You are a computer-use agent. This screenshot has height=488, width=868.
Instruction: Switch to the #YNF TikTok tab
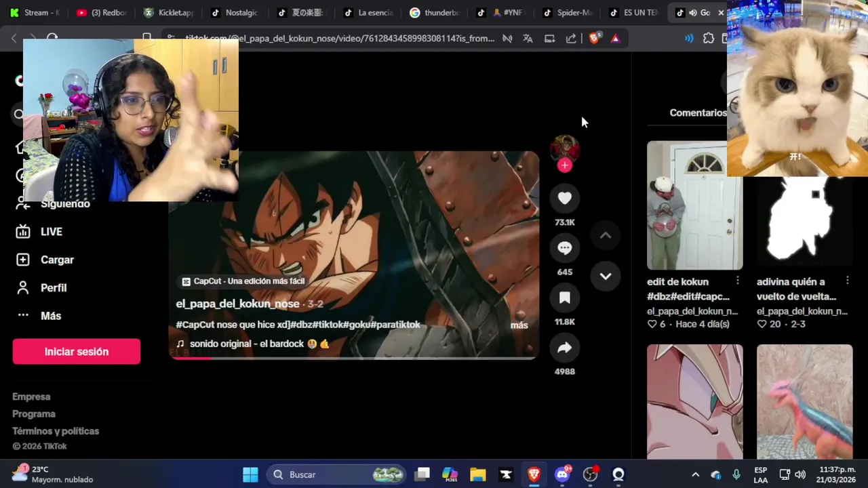[502, 13]
